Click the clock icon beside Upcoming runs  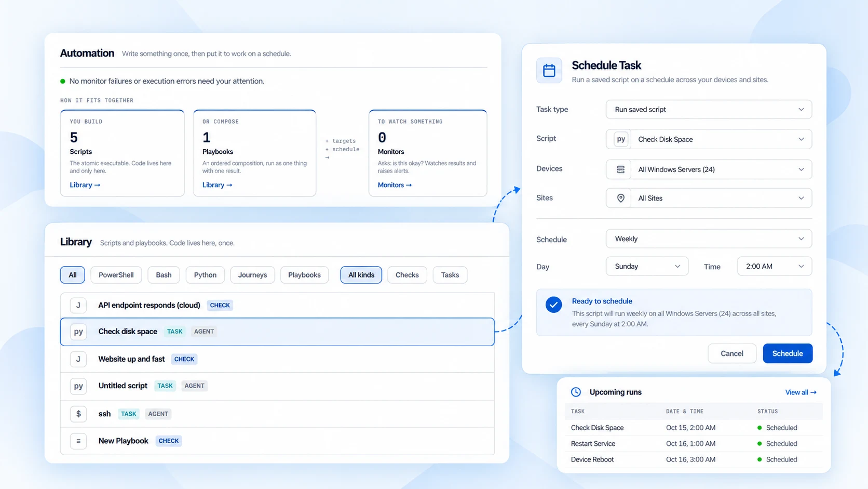(576, 392)
